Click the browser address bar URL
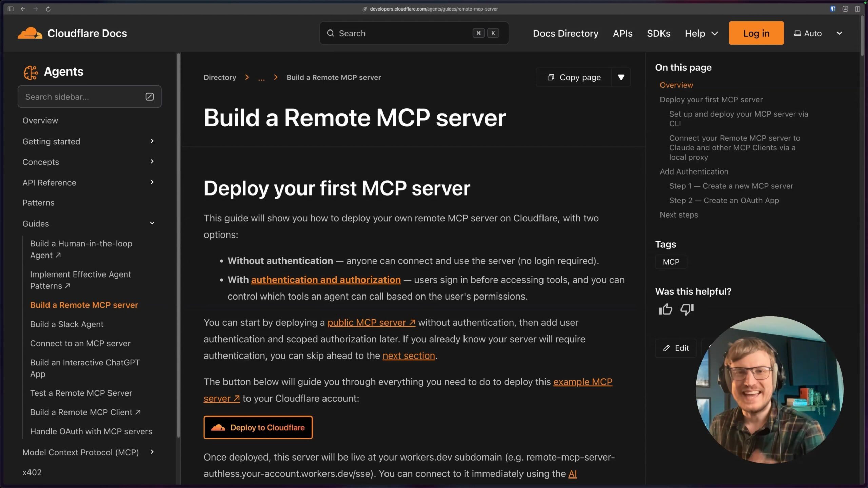The image size is (868, 488). pos(434,9)
